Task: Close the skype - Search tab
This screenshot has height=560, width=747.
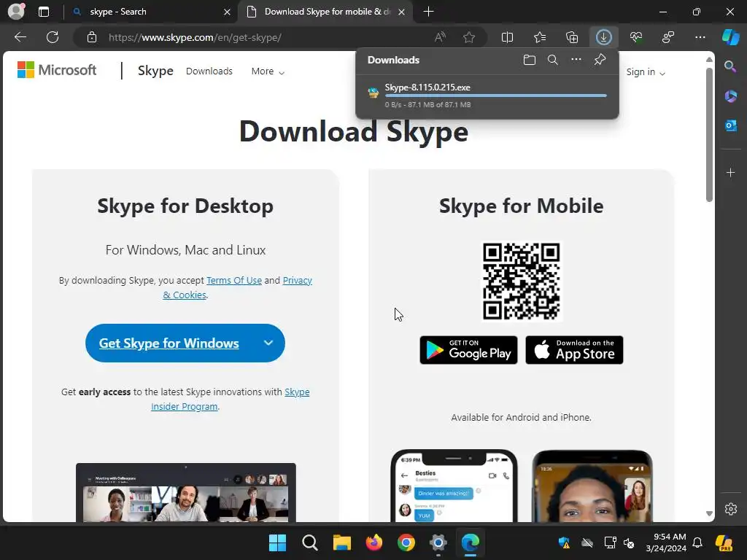Action: tap(228, 12)
